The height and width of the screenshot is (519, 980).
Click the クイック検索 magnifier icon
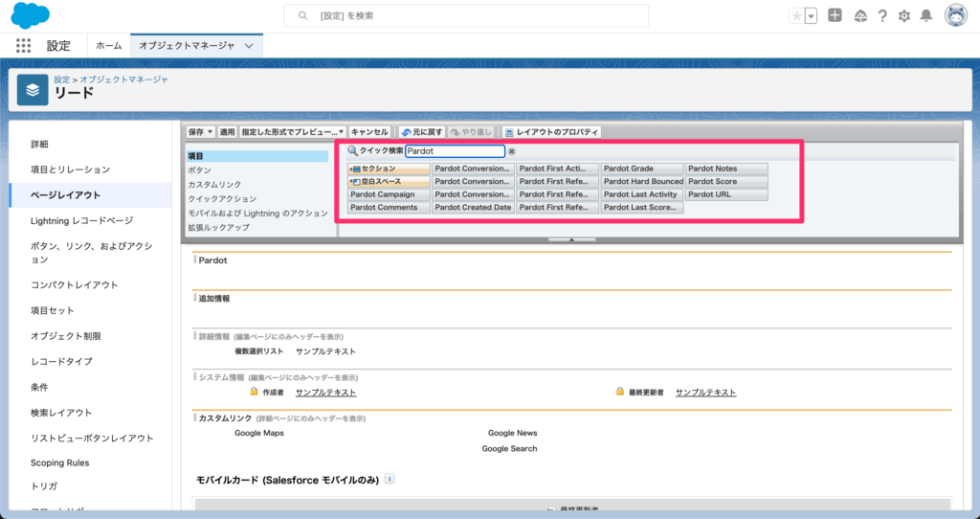(352, 150)
